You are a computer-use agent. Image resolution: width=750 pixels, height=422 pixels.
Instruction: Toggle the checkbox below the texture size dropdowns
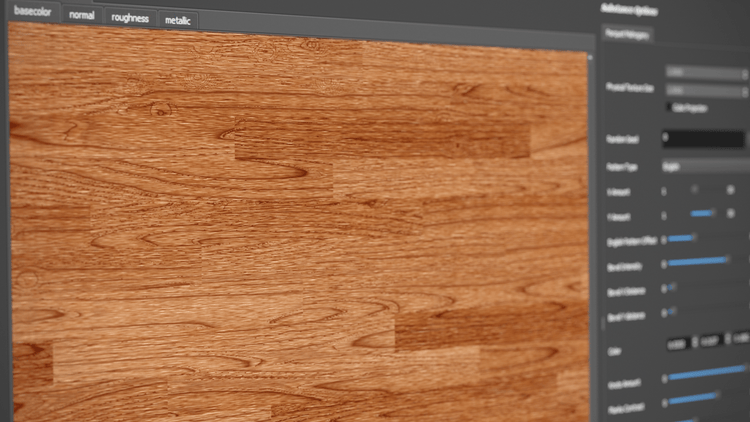tap(670, 107)
